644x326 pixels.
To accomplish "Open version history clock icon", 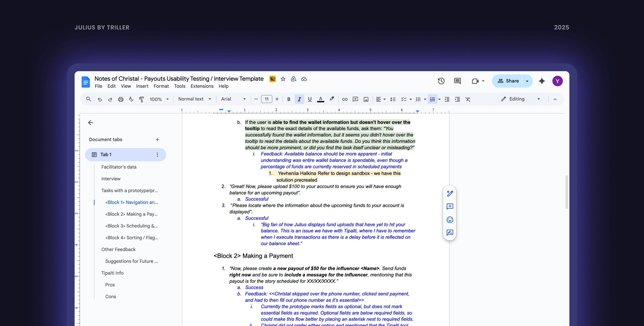I will 441,81.
